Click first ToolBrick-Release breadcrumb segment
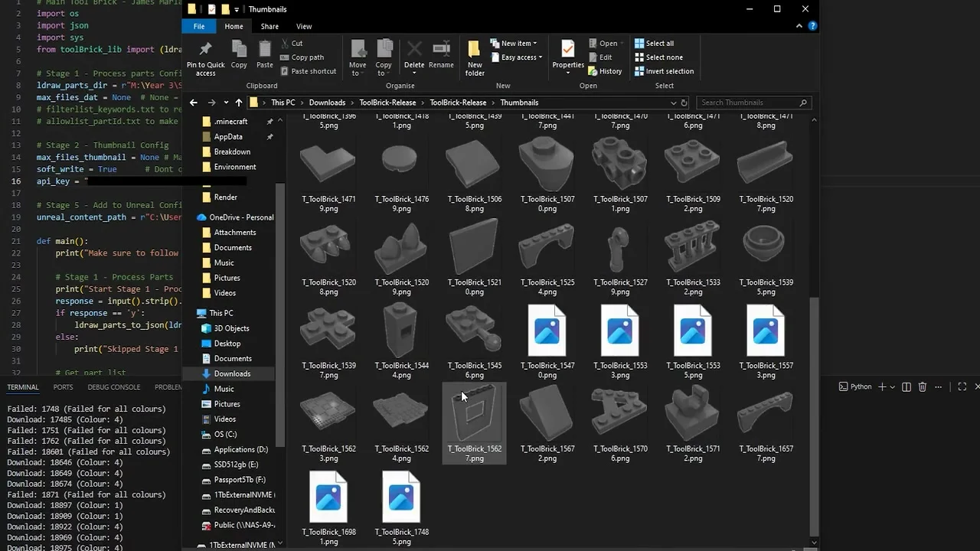Screen dimensions: 980x551 pyautogui.click(x=387, y=103)
